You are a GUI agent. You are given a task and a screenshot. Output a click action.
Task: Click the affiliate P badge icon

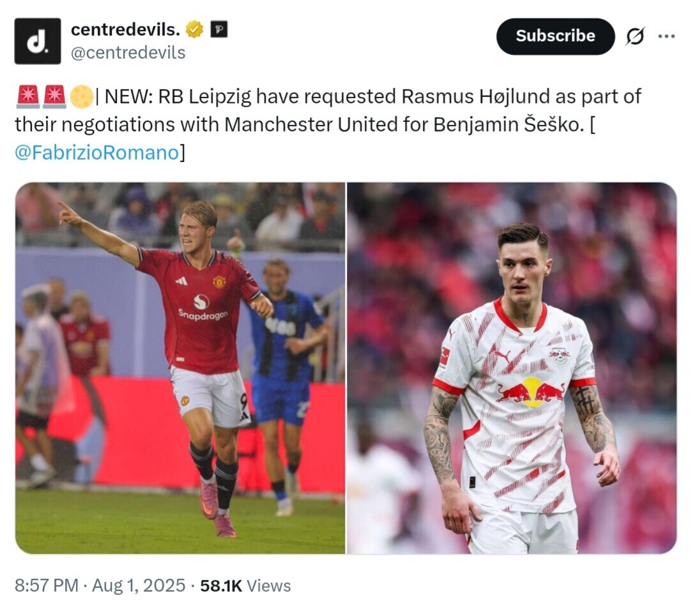[218, 29]
